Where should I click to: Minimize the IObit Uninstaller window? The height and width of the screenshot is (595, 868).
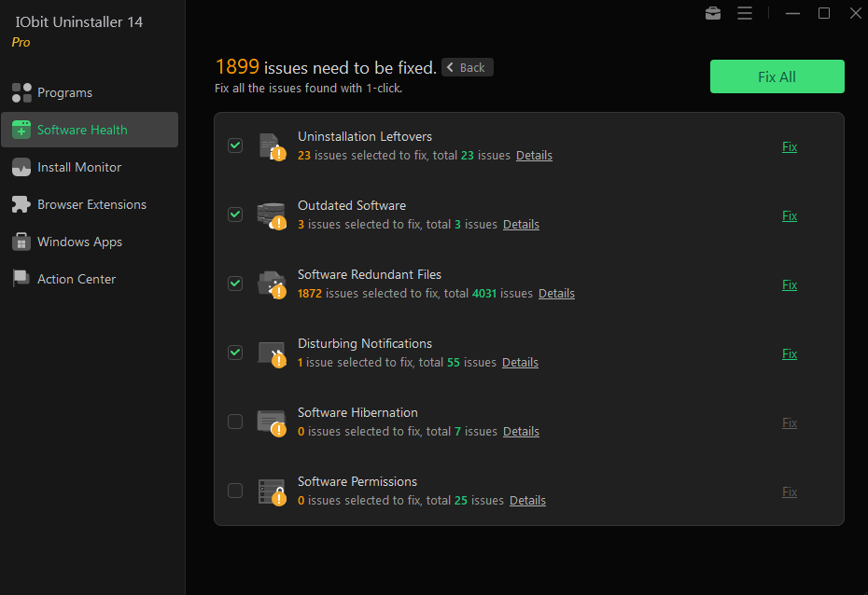point(792,13)
